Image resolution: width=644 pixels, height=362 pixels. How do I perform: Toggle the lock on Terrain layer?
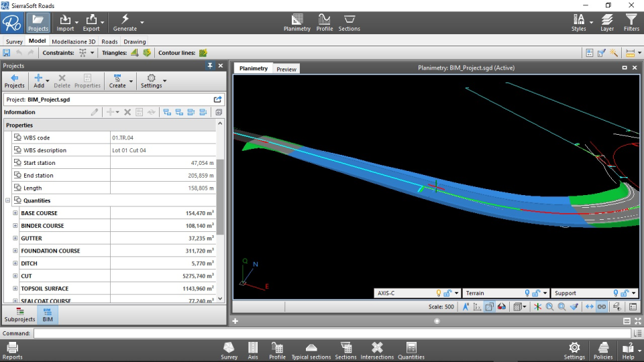click(x=537, y=293)
